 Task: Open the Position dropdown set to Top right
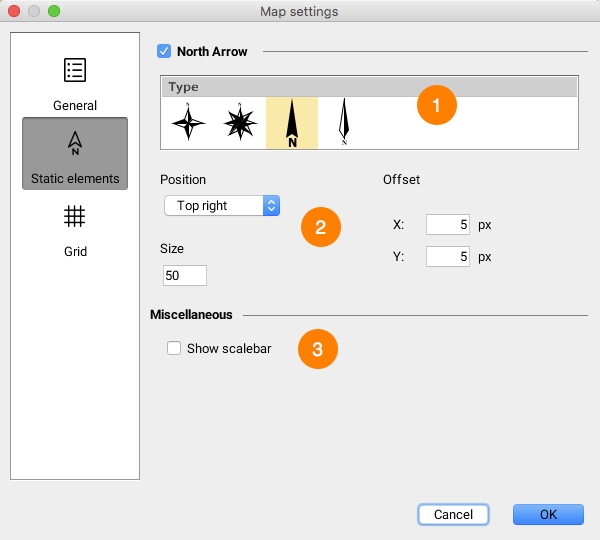point(221,206)
